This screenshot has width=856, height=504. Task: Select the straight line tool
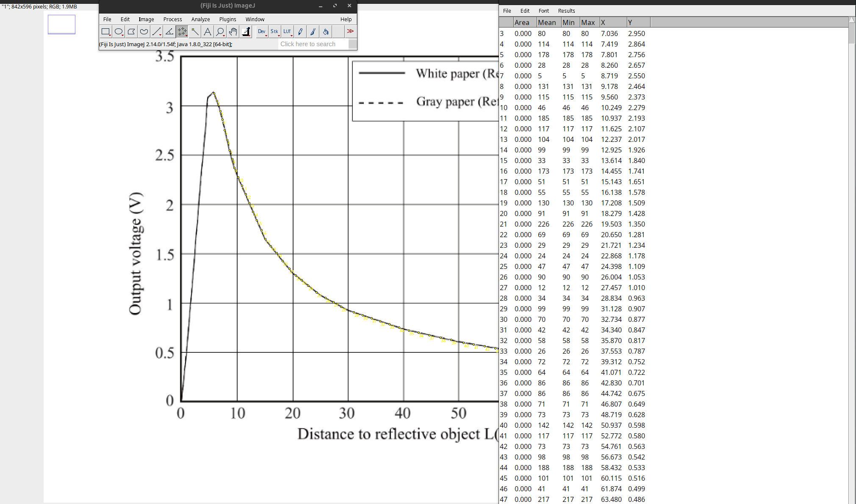tap(156, 31)
